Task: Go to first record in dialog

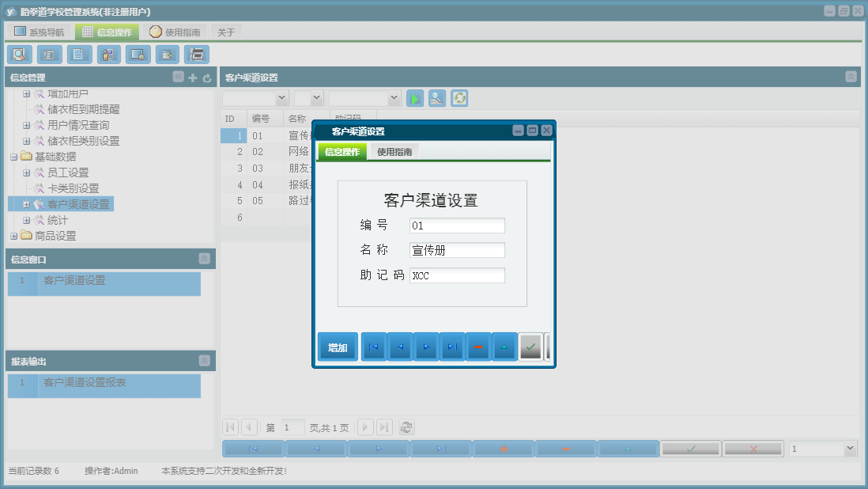Action: click(x=374, y=347)
